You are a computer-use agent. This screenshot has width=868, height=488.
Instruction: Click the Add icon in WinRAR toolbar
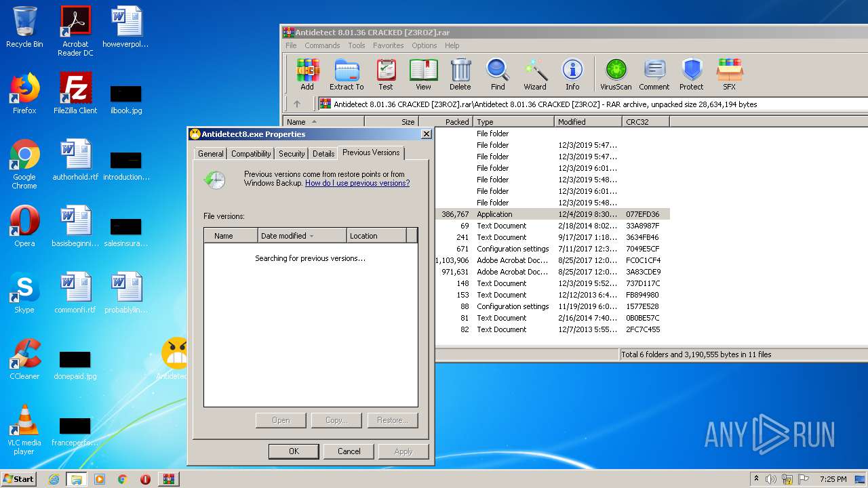tap(307, 74)
